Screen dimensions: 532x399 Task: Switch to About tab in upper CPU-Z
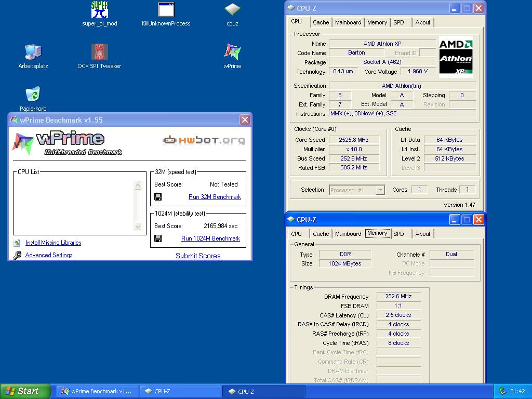coord(423,22)
